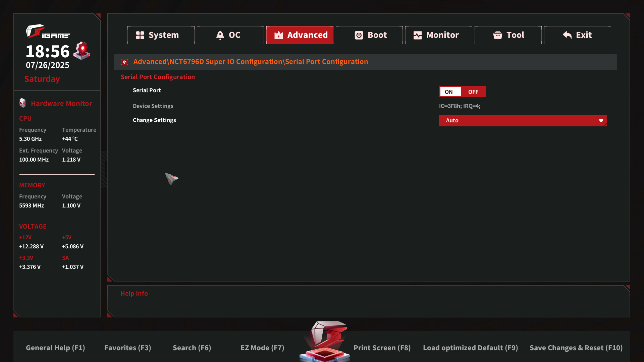Image resolution: width=644 pixels, height=362 pixels.
Task: Switch to the Monitor tab
Action: point(438,35)
